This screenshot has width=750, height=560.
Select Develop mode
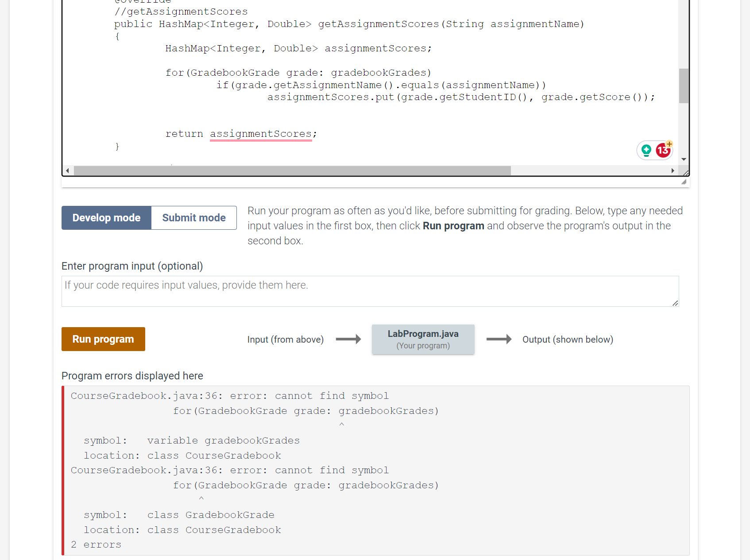(x=106, y=217)
